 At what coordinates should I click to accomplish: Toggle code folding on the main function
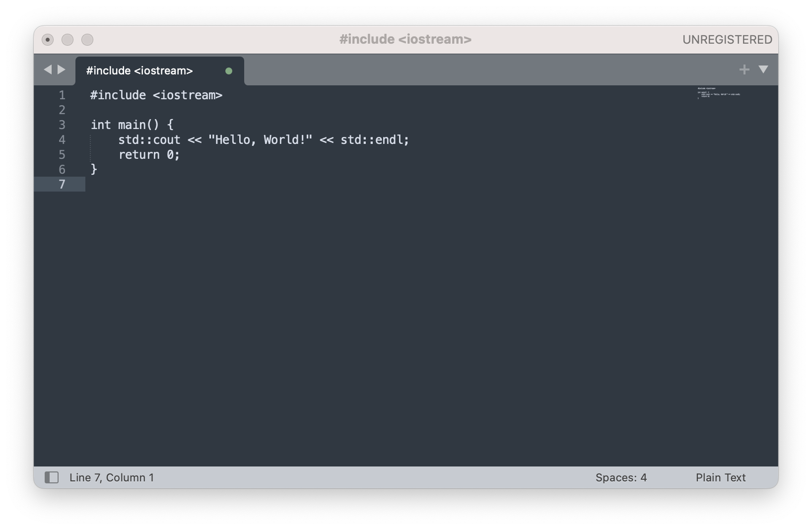point(78,125)
